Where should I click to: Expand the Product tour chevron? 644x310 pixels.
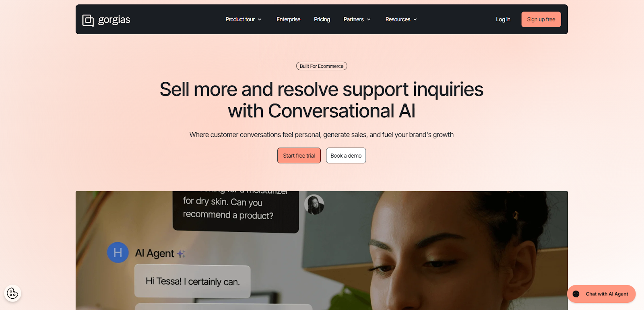pyautogui.click(x=260, y=19)
